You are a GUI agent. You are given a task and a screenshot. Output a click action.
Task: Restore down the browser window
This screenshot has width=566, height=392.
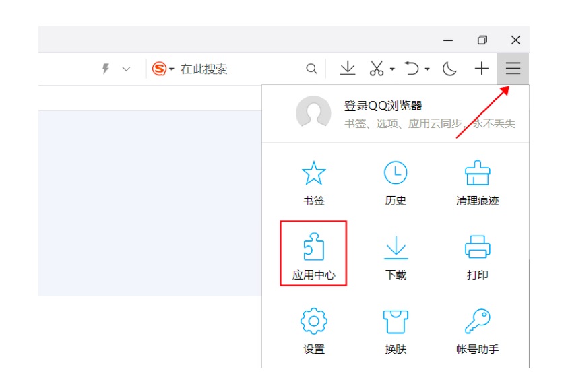tap(482, 40)
